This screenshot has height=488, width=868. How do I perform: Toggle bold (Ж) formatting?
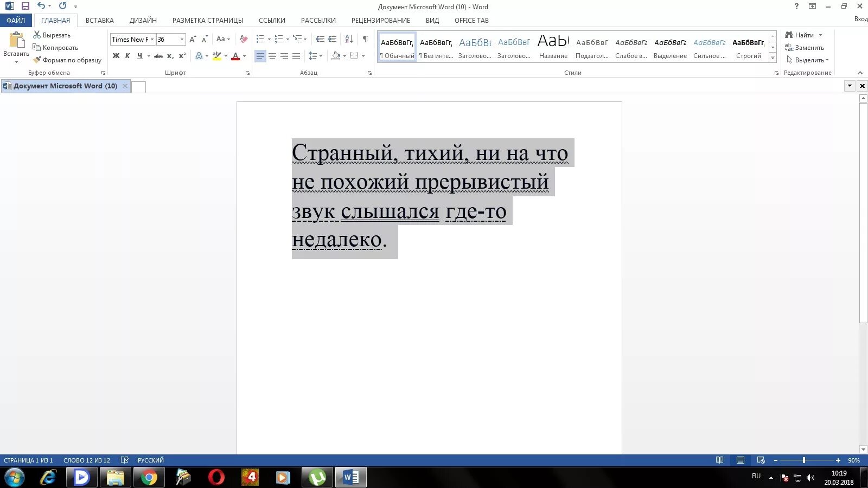(x=115, y=56)
